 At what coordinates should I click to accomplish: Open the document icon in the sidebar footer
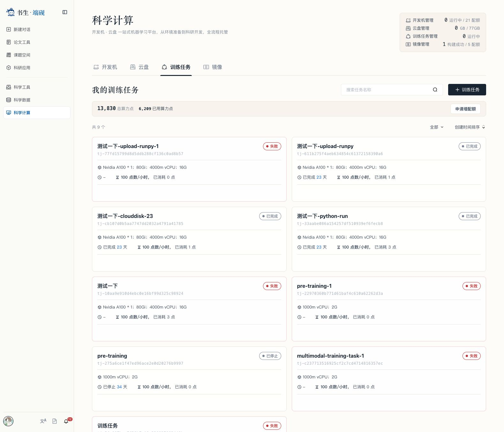point(55,421)
